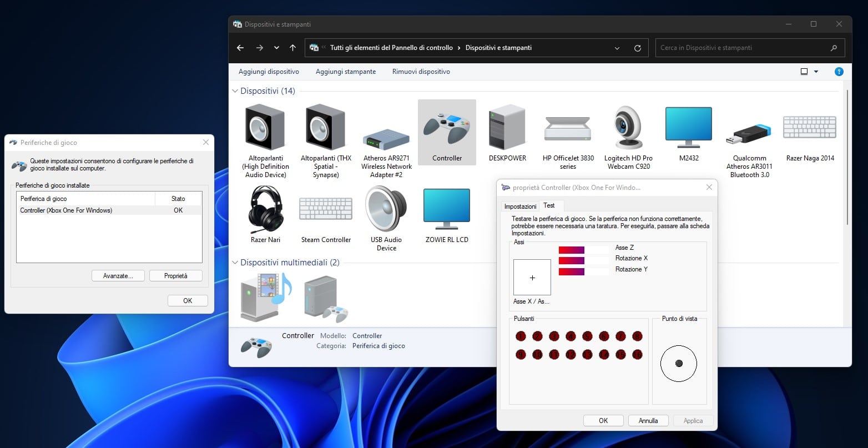Select the DESKPOWER computer icon
The height and width of the screenshot is (448, 868).
click(507, 128)
